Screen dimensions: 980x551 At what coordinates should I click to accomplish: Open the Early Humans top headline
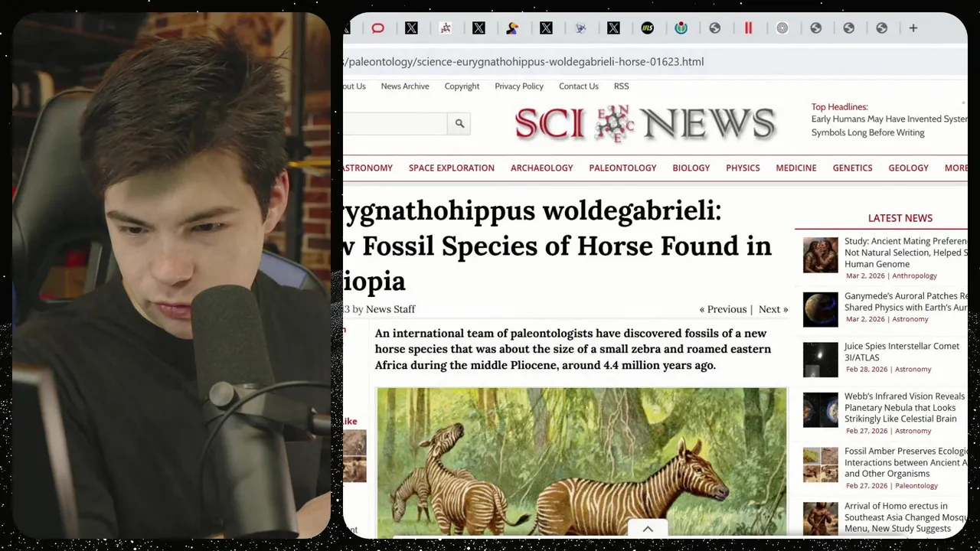pyautogui.click(x=889, y=126)
